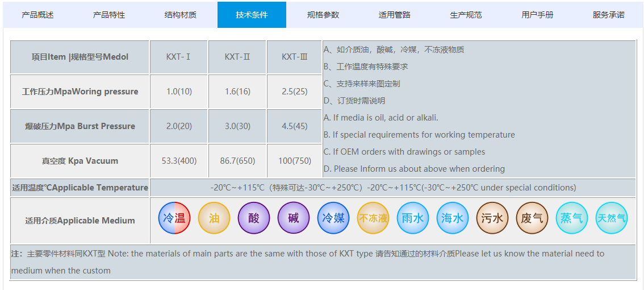Select the brown 污水 sewage icon
This screenshot has width=644, height=290.
coord(492,218)
